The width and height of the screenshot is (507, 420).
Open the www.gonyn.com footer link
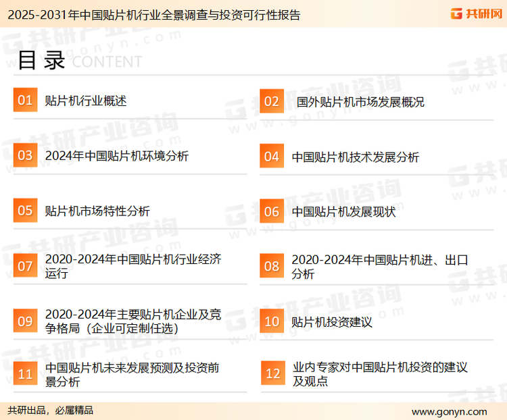(x=449, y=412)
